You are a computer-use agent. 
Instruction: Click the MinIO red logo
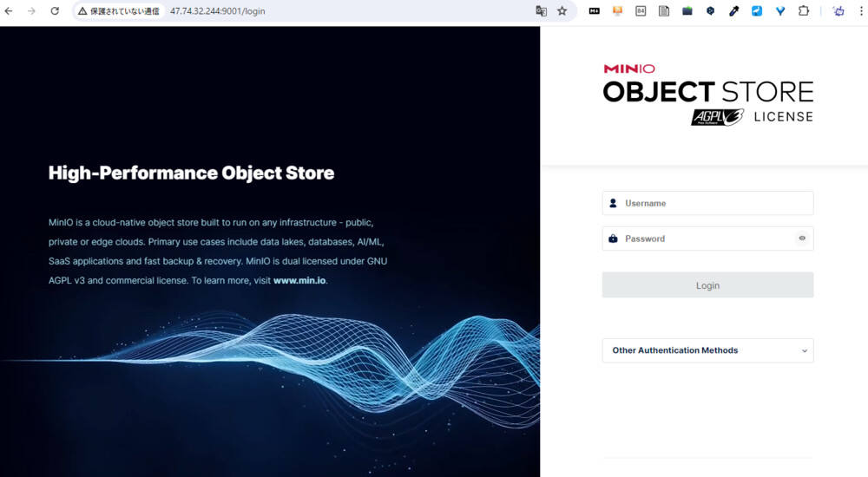coord(628,69)
